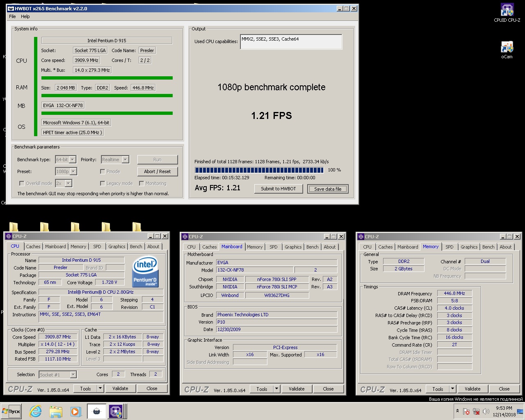Click the network tray icon
The width and height of the screenshot is (525, 420).
point(476,411)
